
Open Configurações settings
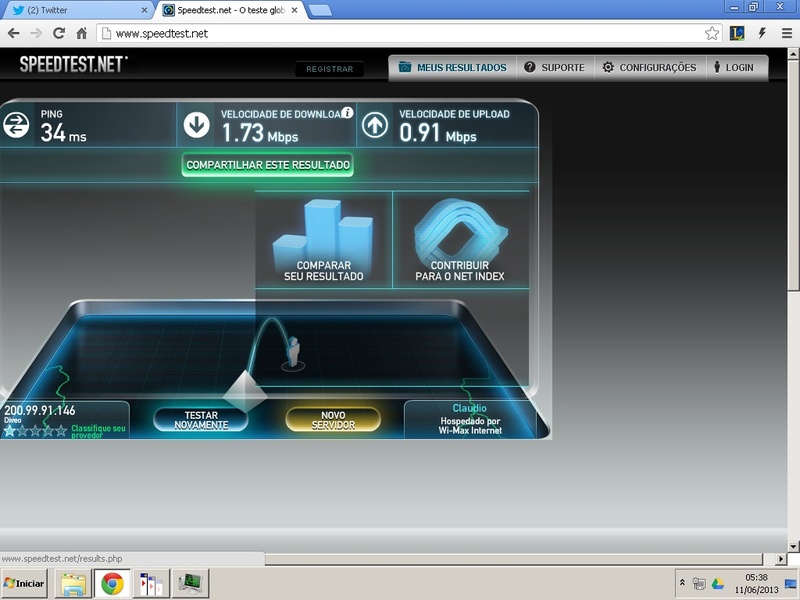(x=649, y=67)
